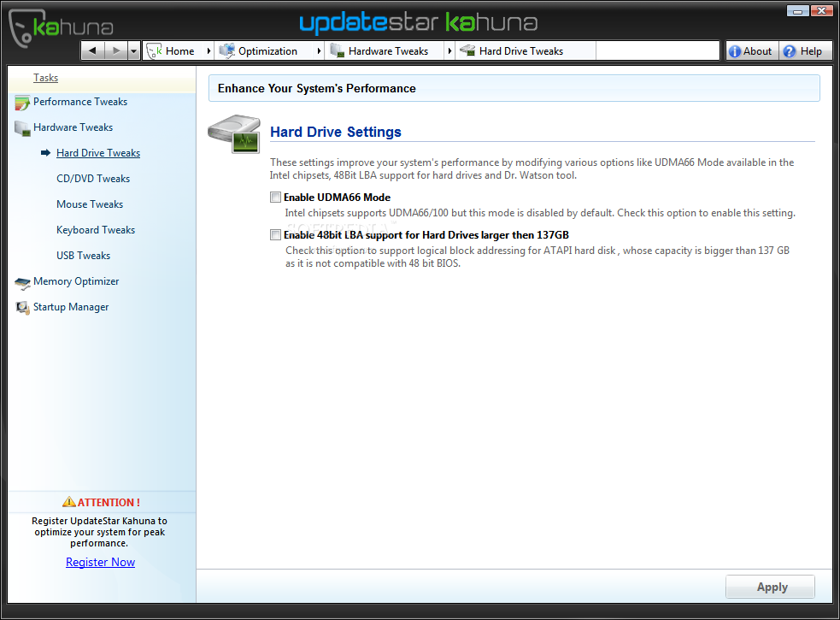Click the Optimization breadcrumb icon
The image size is (840, 620).
pos(226,51)
